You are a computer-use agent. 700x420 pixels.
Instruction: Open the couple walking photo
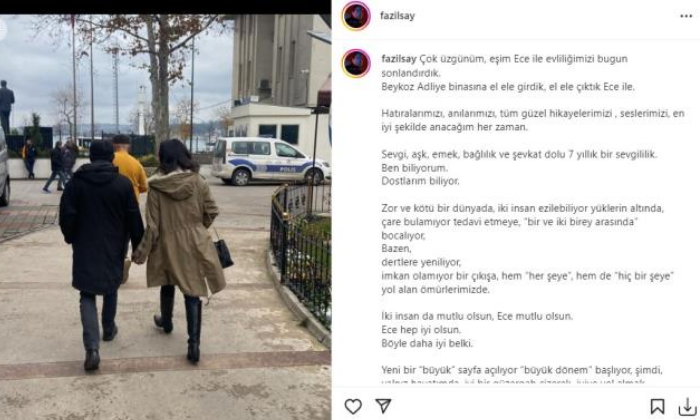coord(165,217)
